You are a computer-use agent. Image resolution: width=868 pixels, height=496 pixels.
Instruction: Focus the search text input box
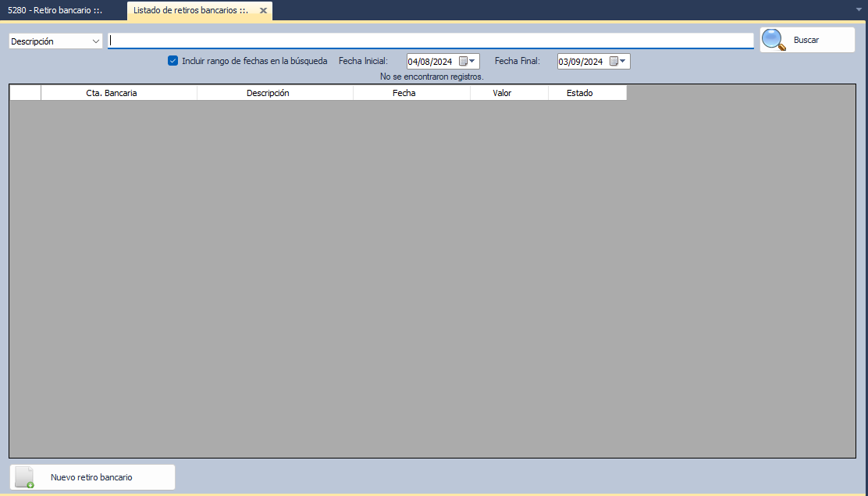(429, 41)
